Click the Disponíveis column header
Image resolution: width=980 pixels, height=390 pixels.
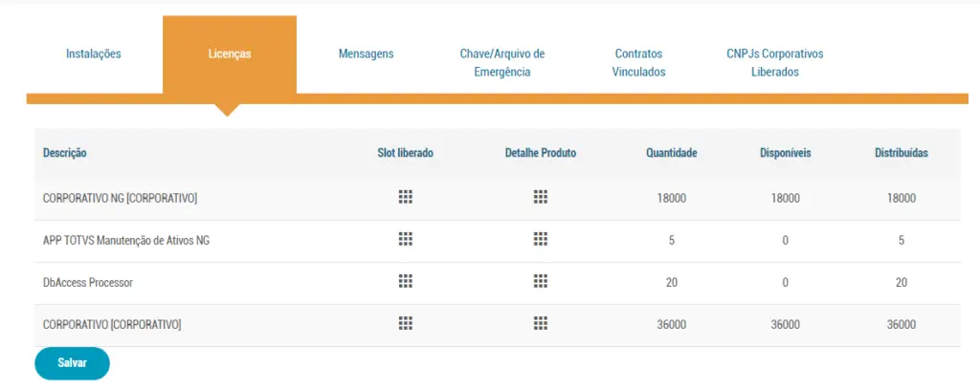coord(785,153)
